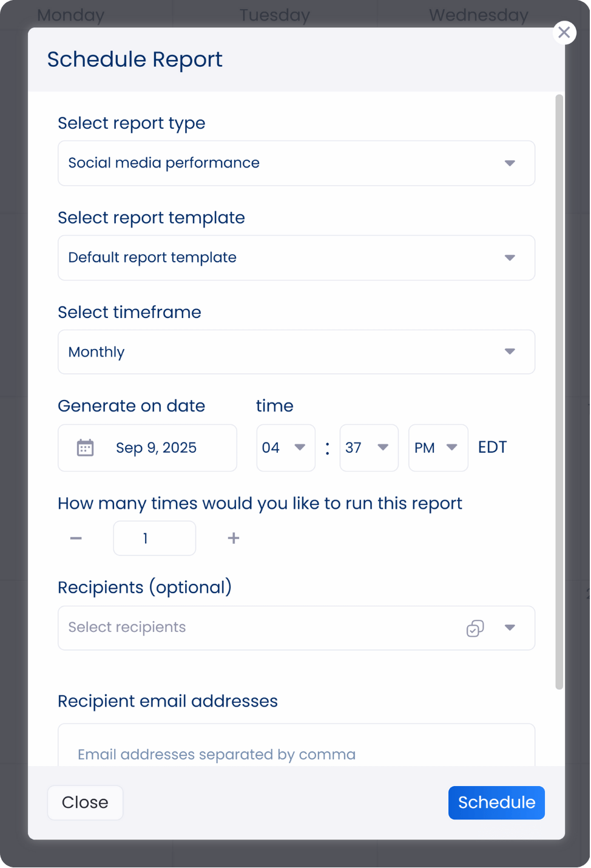Viewport: 591px width, 868px height.
Task: Open the hour dropdown showing 04
Action: [285, 447]
